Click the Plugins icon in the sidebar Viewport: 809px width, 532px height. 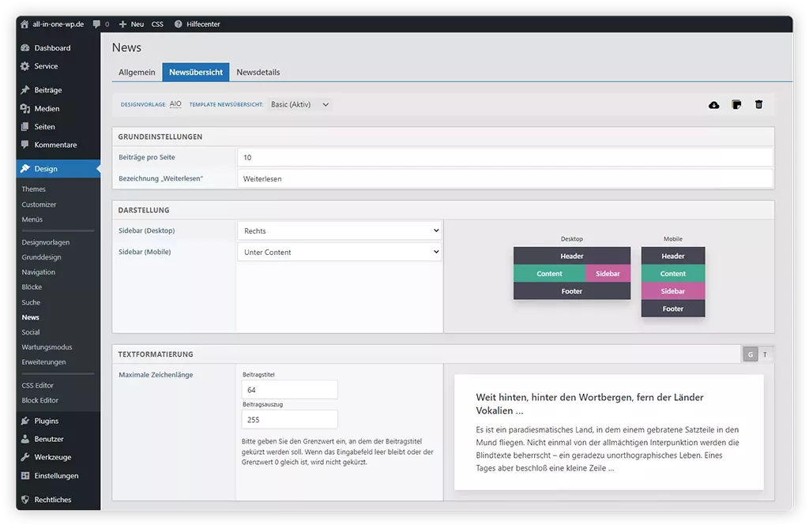[25, 421]
